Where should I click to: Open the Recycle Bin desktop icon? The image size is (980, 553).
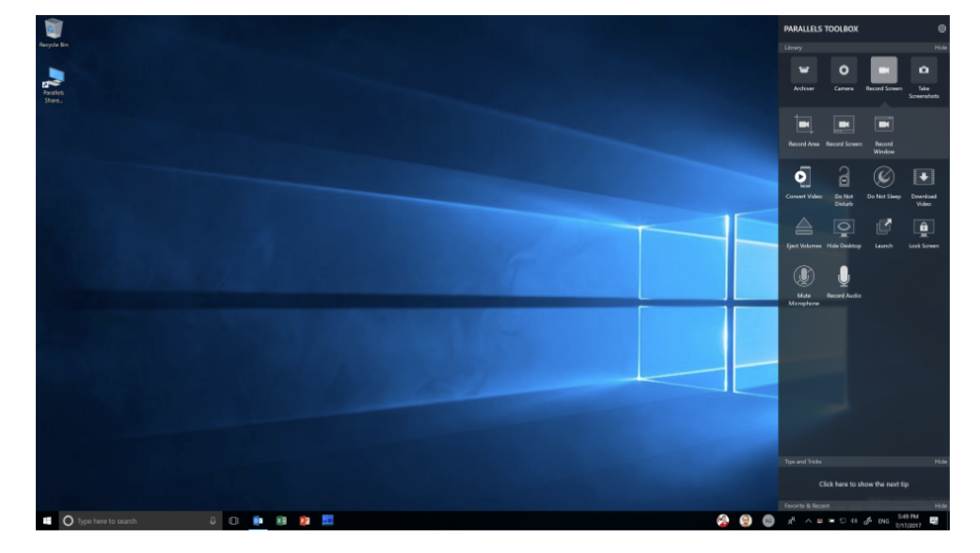click(x=54, y=33)
